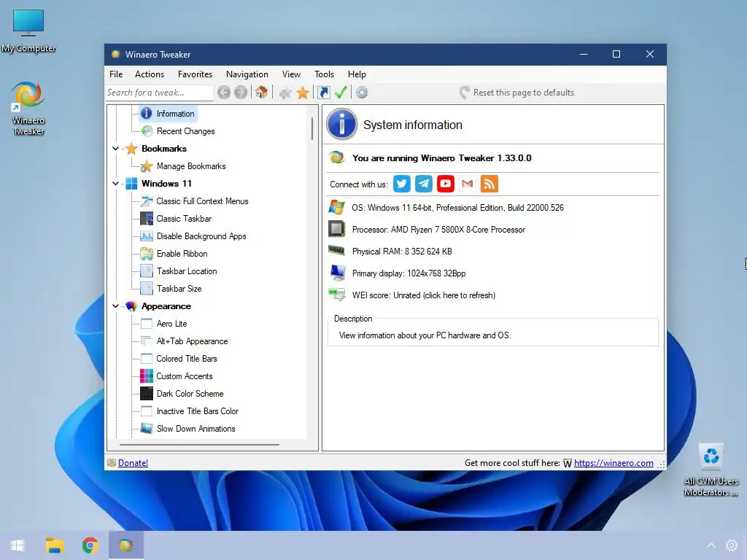Viewport: 747px width, 560px height.
Task: Click the Windows Start button
Action: (x=18, y=545)
